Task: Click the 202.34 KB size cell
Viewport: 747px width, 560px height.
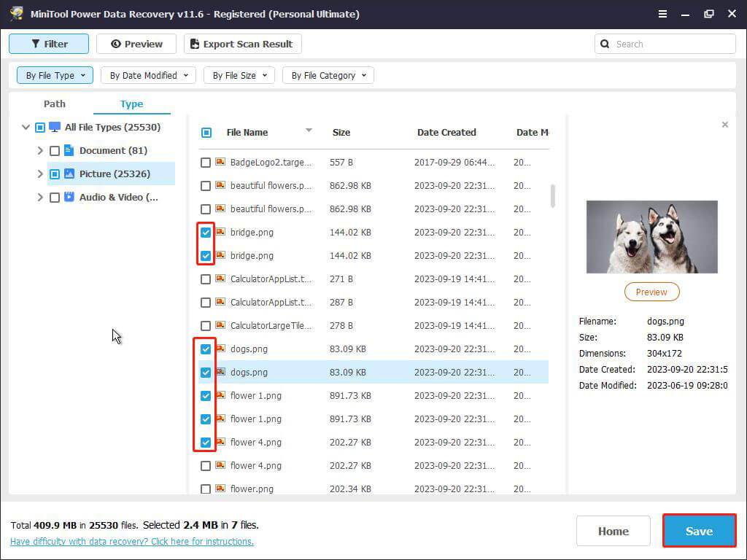Action: pos(350,489)
